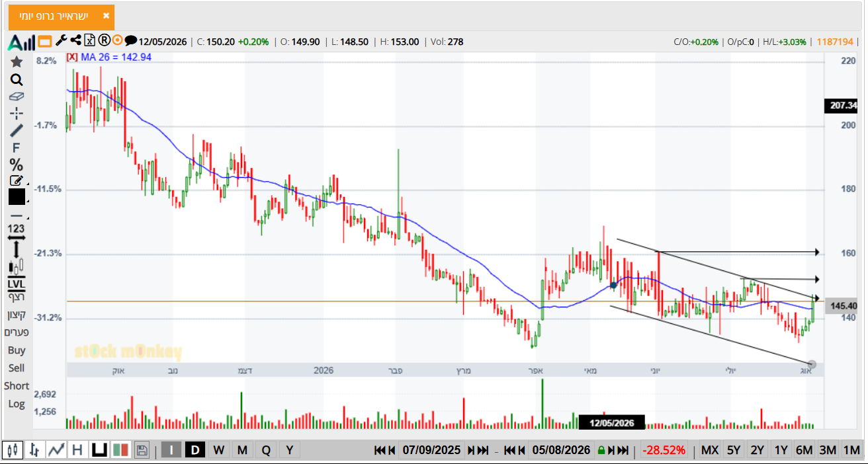Image resolution: width=868 pixels, height=464 pixels.
Task: Select the 123 horizontal measure tool
Action: coord(17,231)
